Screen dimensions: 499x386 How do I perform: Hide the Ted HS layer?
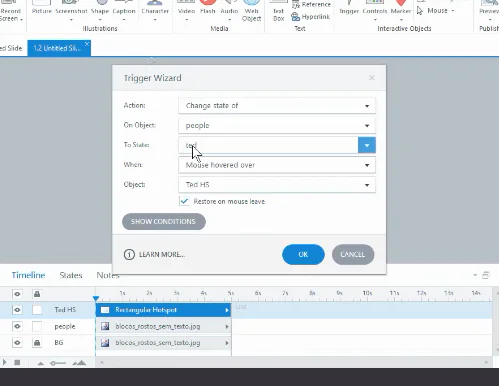(17, 310)
